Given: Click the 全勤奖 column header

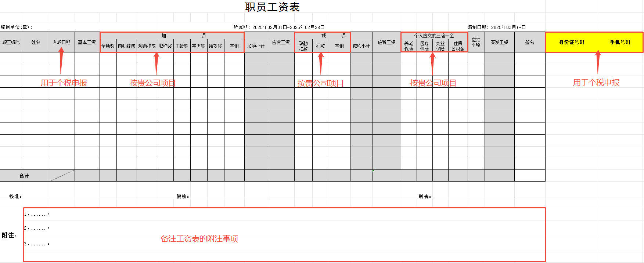Looking at the screenshot, I should click(108, 46).
